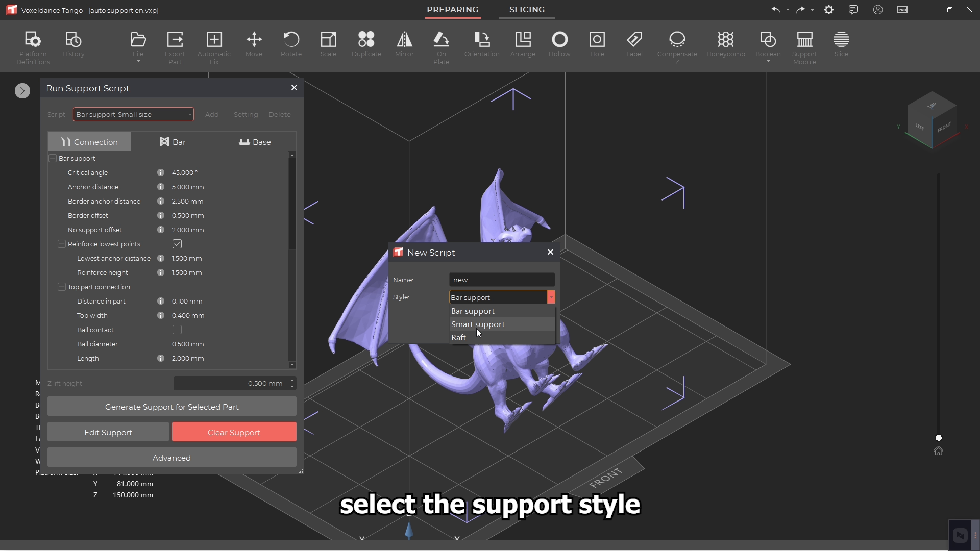The height and width of the screenshot is (551, 980).
Task: Open the Style dropdown arrow
Action: coord(551,297)
